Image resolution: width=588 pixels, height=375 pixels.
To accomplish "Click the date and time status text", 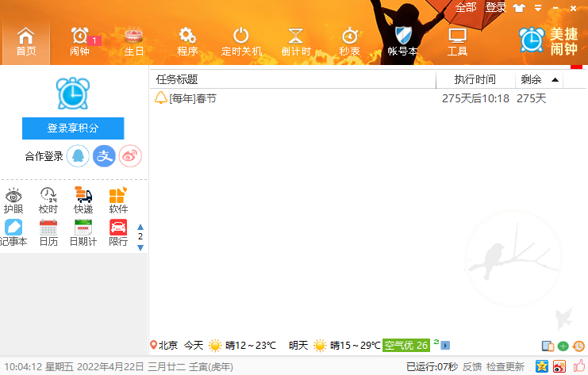I will [x=118, y=367].
